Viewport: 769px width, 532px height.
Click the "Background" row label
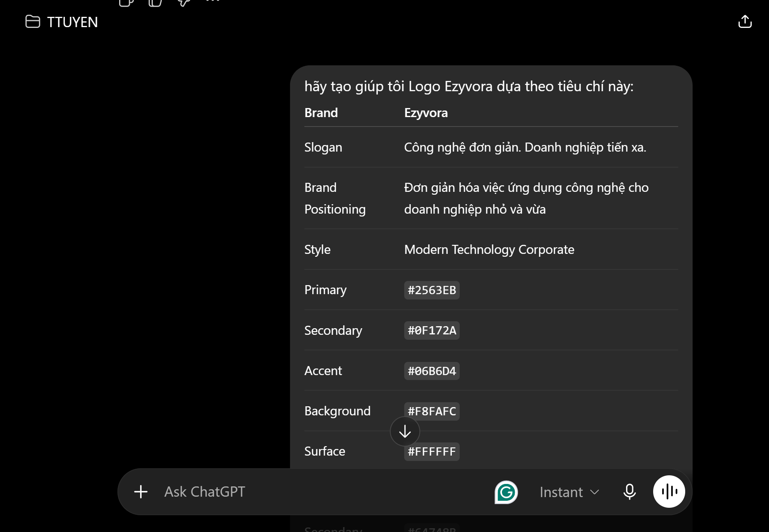pyautogui.click(x=337, y=411)
